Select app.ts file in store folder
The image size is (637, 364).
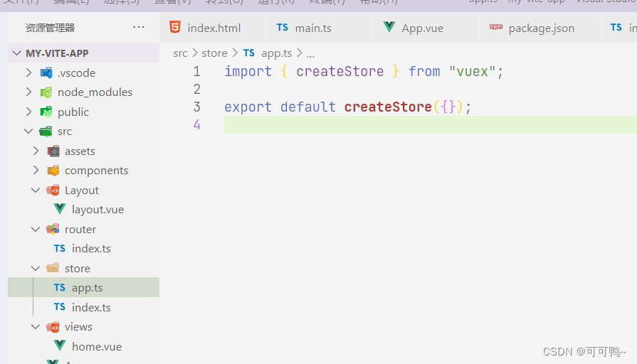coord(88,288)
